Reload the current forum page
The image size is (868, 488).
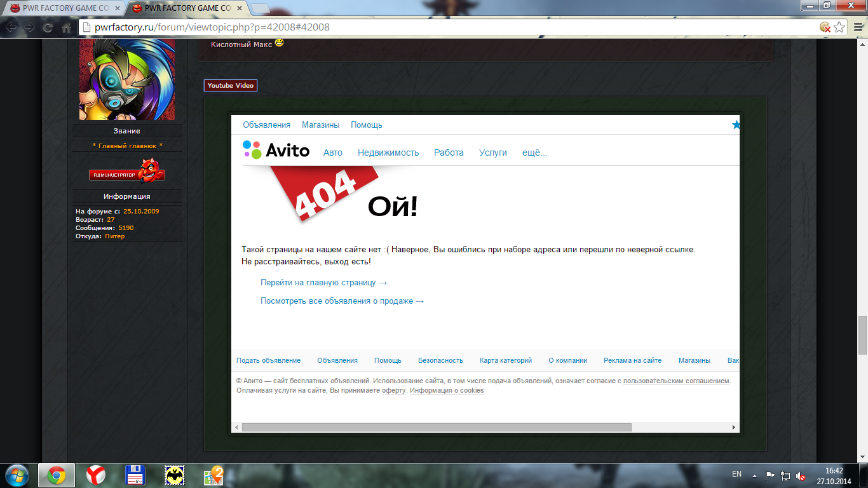coord(48,27)
